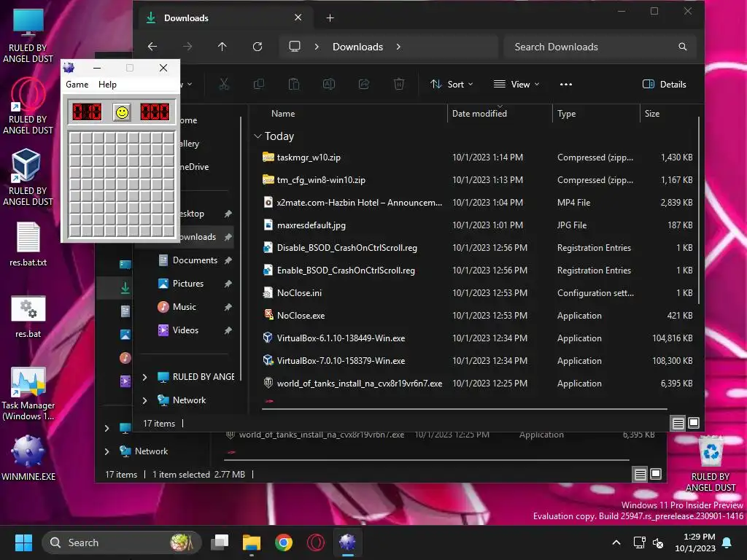Viewport: 747px width, 560px height.
Task: Click the taskbar Search box
Action: tap(122, 542)
